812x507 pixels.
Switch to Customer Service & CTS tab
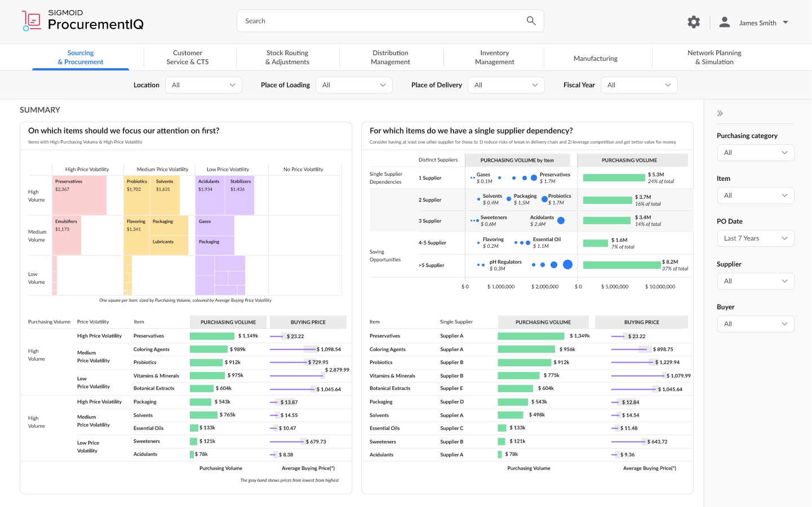tap(188, 57)
